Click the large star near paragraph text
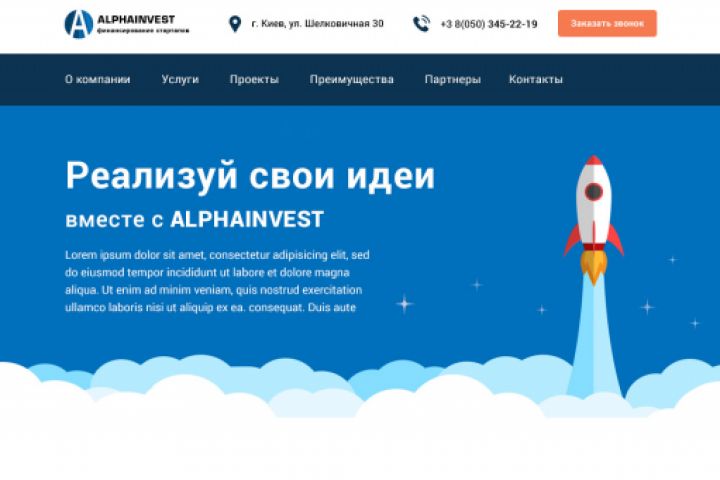Screen dimensions: 720x480 point(405,304)
